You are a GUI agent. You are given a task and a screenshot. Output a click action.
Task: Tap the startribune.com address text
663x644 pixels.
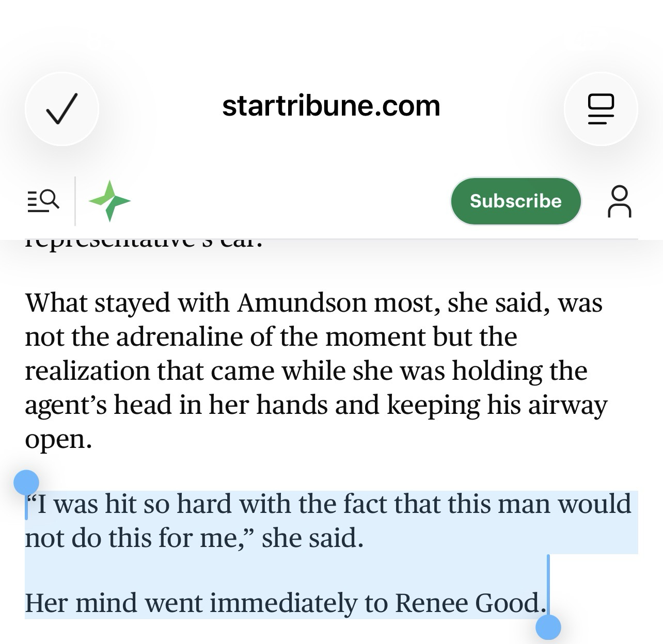click(331, 106)
